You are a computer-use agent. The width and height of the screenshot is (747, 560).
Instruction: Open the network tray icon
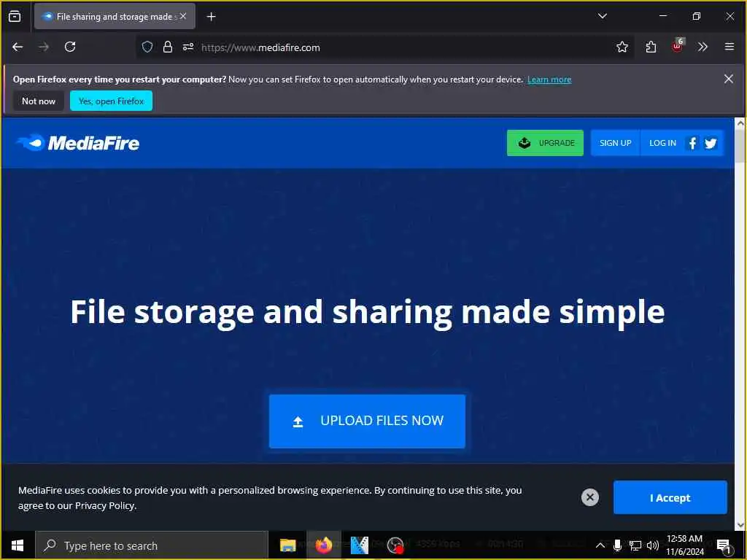[635, 545]
